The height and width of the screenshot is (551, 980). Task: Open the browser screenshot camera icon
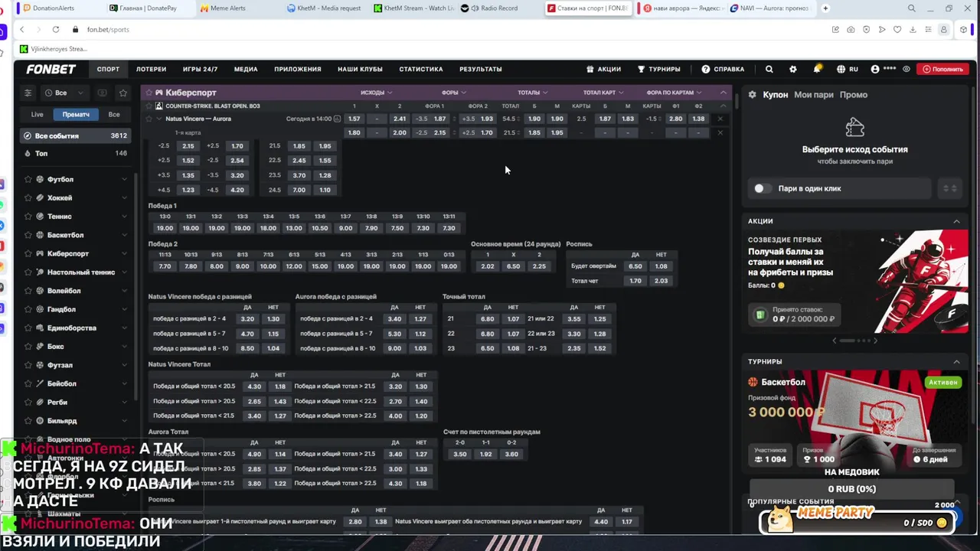pos(851,29)
